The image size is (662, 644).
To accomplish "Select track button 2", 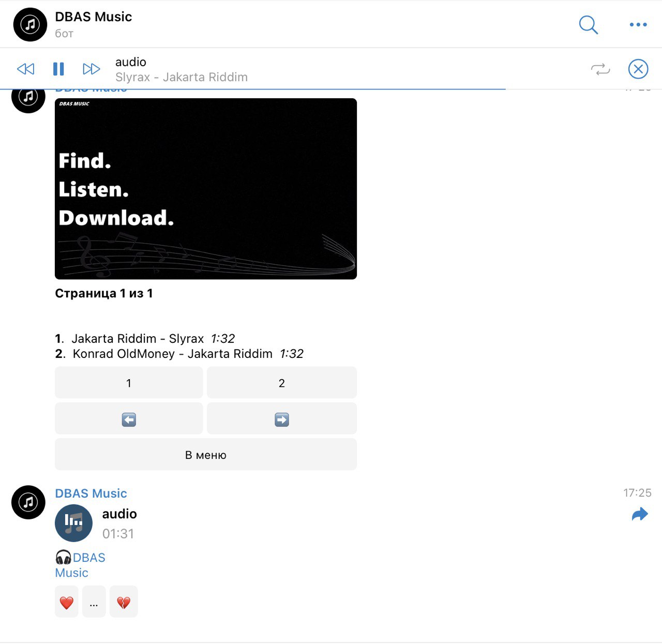I will coord(282,383).
